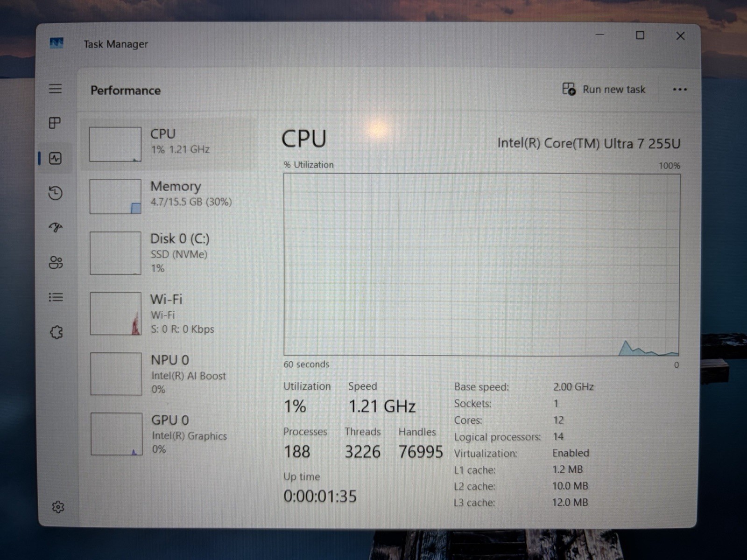Open Task Manager settings gear

coord(58,507)
